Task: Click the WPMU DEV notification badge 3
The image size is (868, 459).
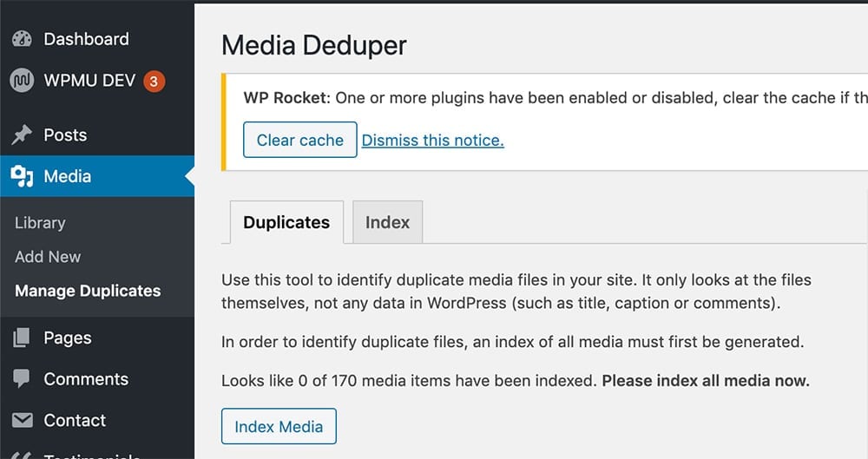Action: [x=154, y=82]
